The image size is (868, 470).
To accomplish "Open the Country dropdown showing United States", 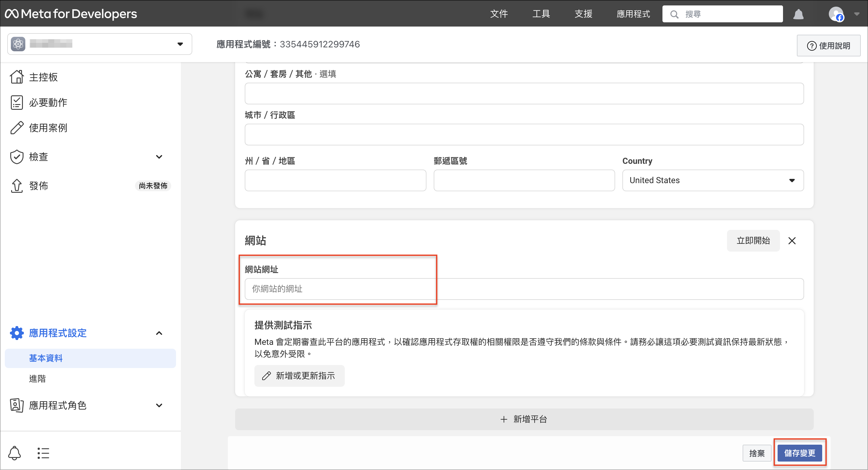I will coord(713,180).
